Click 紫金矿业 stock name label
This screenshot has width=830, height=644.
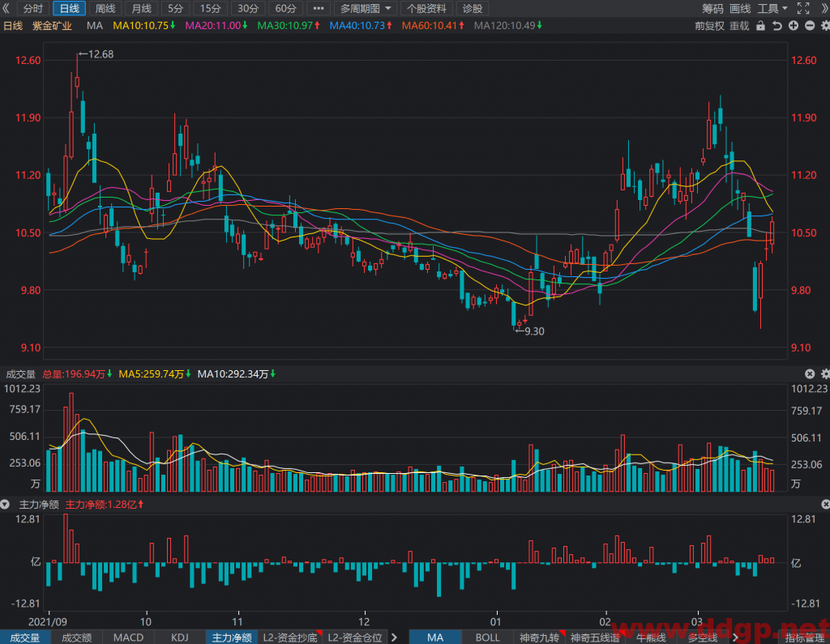[52, 25]
